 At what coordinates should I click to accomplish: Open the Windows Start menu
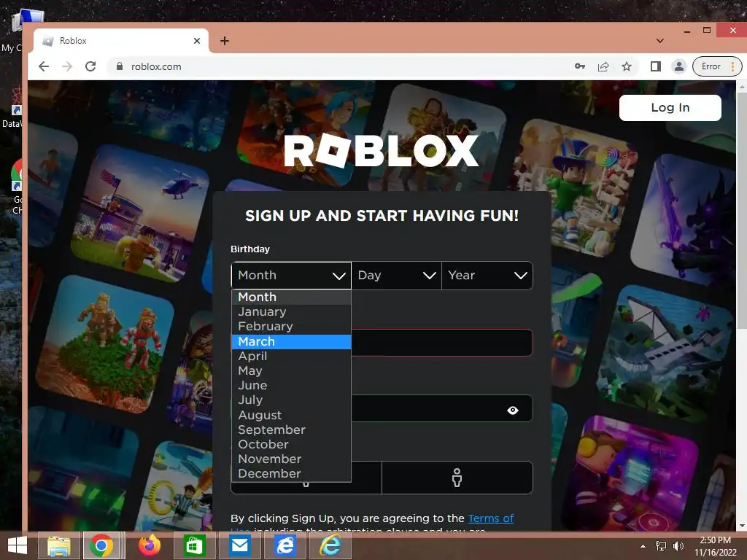(18, 545)
